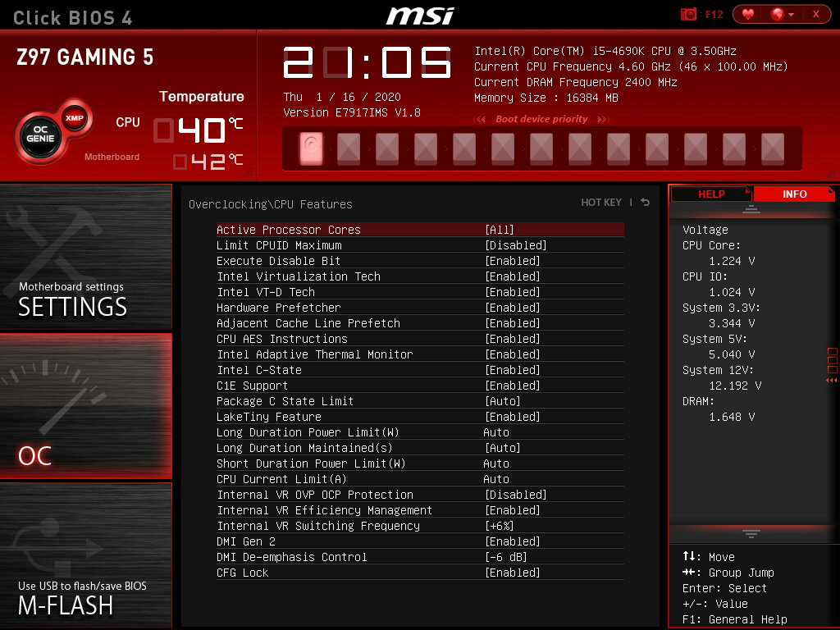Change LakeTiny Feature setting

click(x=420, y=417)
